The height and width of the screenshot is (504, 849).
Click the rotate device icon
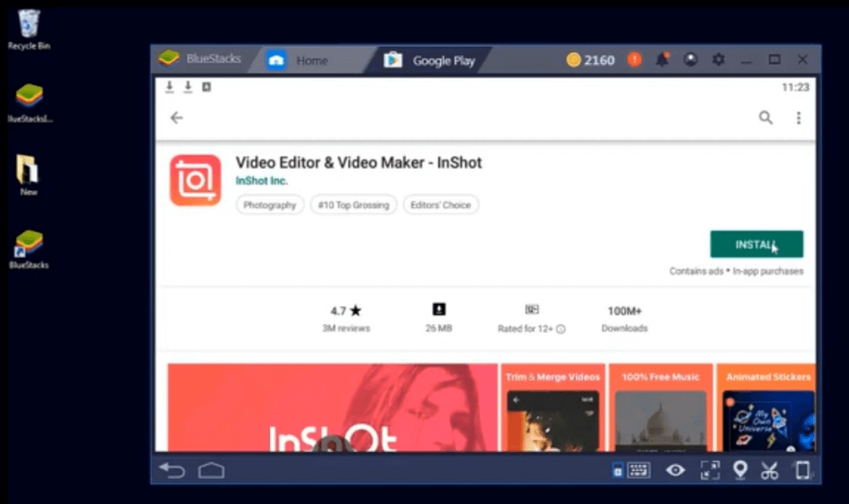pos(802,470)
